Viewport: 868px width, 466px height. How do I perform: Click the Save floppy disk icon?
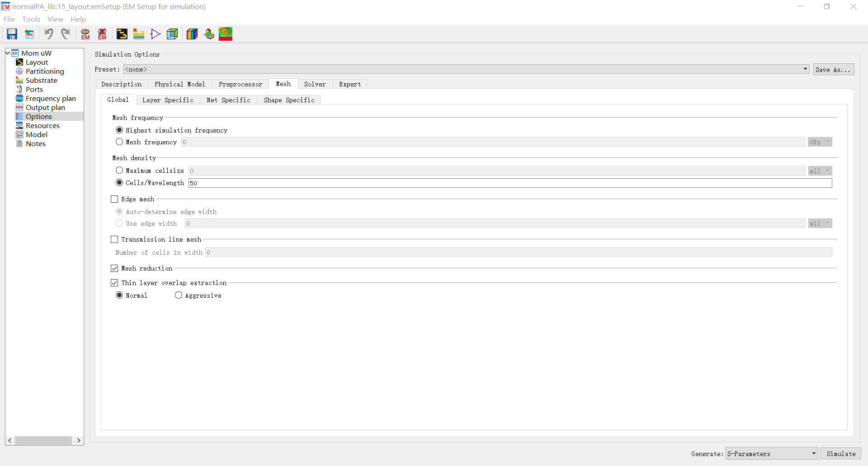click(12, 34)
